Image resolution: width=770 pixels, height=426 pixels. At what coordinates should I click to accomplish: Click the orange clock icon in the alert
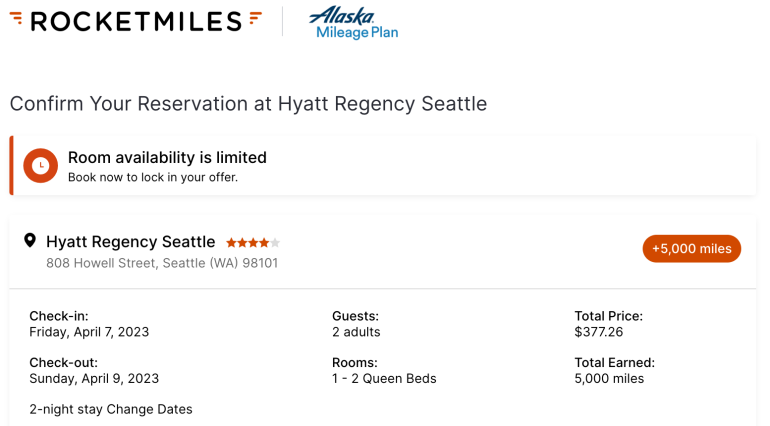(41, 166)
